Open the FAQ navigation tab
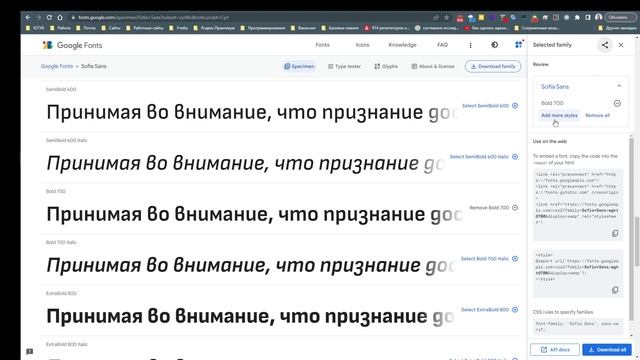 point(442,45)
